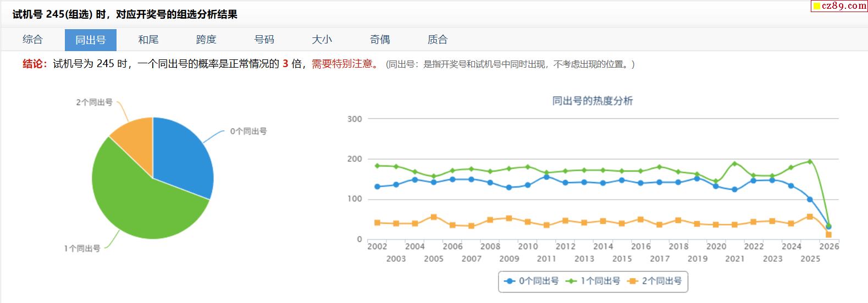Open the 质合 tab
This screenshot has height=303, width=868.
438,40
